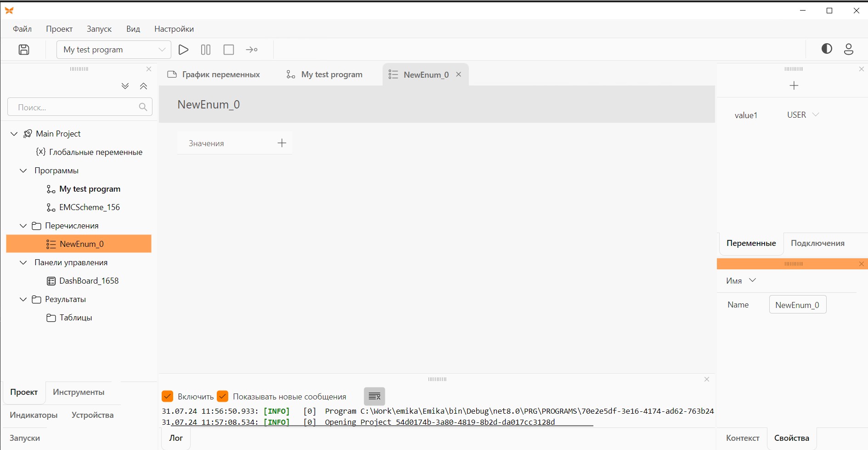Click the value1 variable entry
Image resolution: width=868 pixels, height=450 pixels.
[746, 115]
